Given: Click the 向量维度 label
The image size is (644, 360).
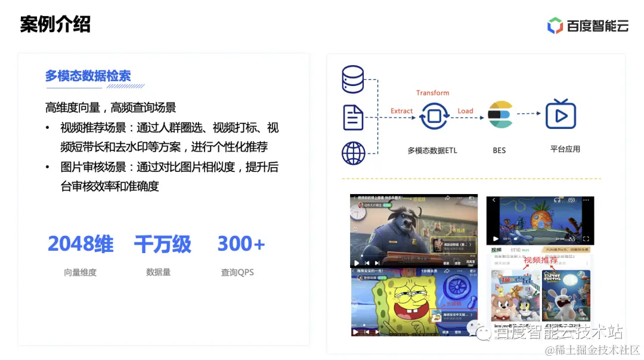Looking at the screenshot, I should point(80,272).
